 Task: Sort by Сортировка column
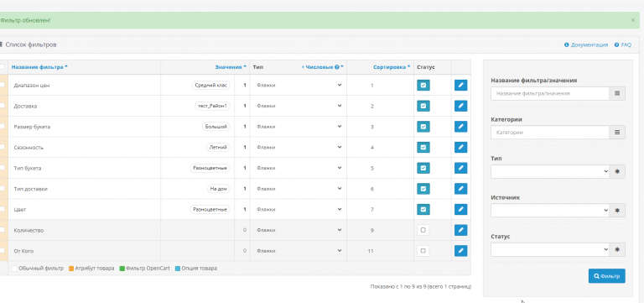point(392,67)
